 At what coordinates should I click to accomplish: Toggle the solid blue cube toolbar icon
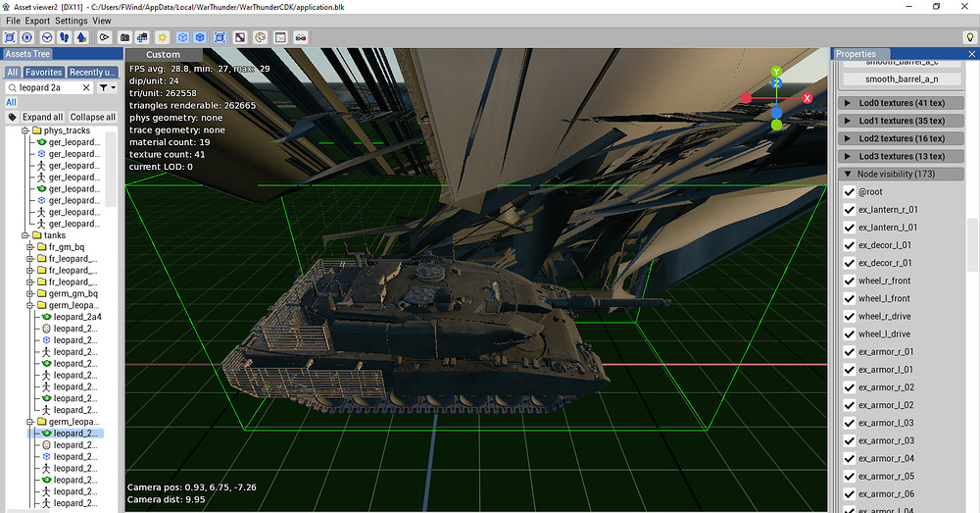point(199,37)
